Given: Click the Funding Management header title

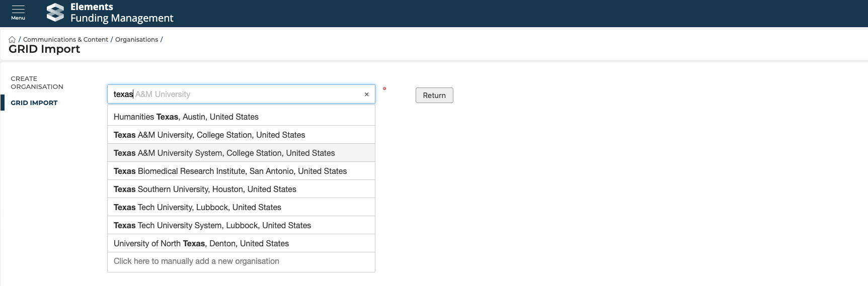Looking at the screenshot, I should (x=122, y=18).
